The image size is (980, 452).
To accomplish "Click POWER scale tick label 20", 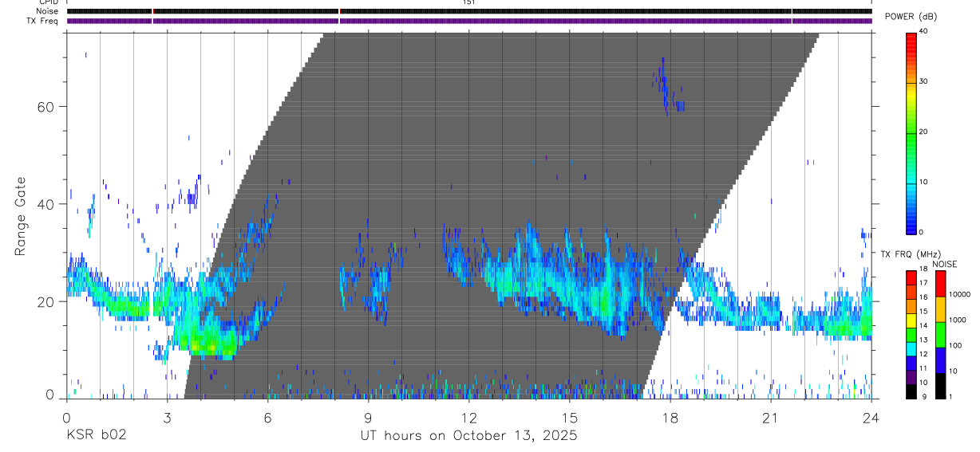I will click(x=924, y=132).
